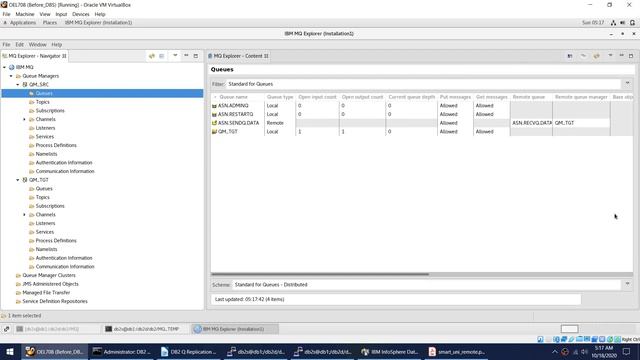Open Windows notification center icon
Viewport: 640px width, 360px height.
click(x=627, y=352)
